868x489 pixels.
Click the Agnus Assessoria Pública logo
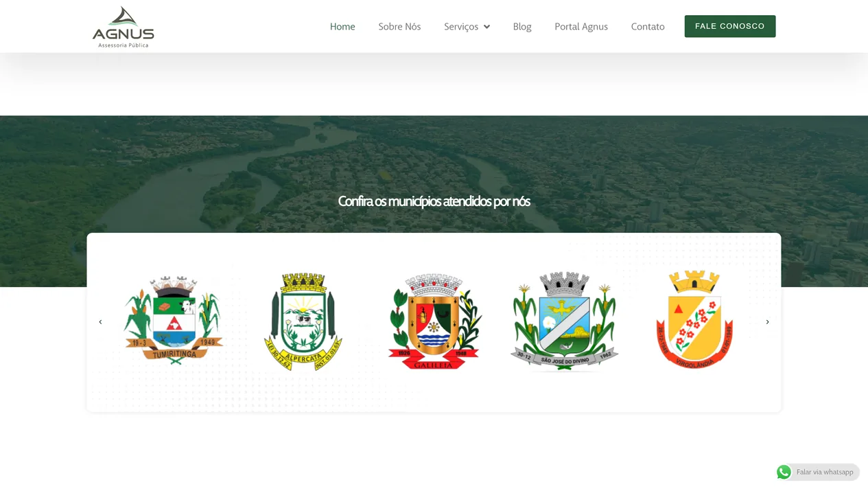(124, 27)
